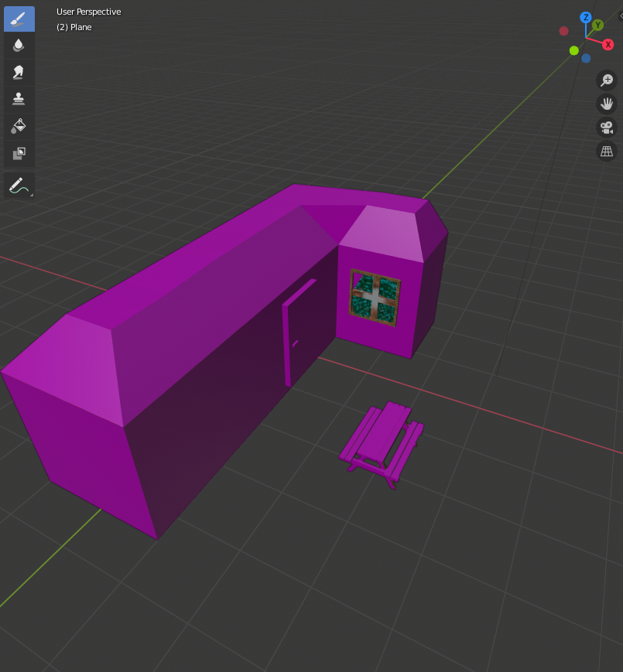The height and width of the screenshot is (672, 623).
Task: Click the textured window on the house
Action: tap(375, 298)
